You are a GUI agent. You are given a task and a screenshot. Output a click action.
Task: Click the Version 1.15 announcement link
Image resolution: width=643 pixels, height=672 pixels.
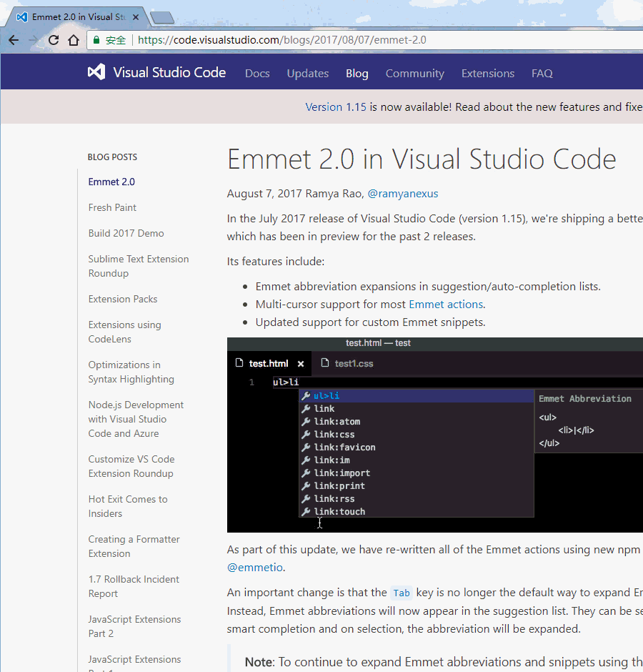[x=335, y=107]
